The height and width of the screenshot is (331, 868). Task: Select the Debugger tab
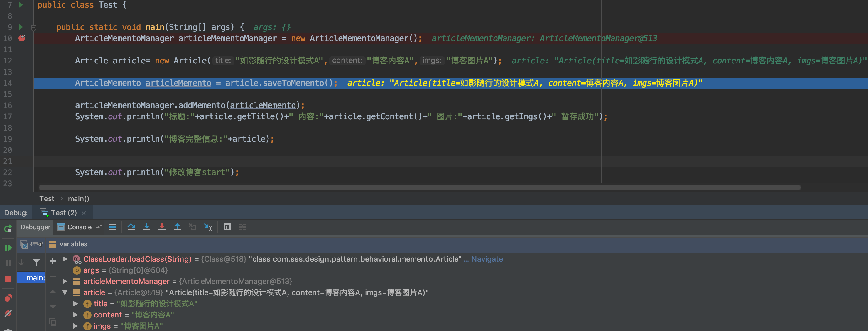click(35, 227)
